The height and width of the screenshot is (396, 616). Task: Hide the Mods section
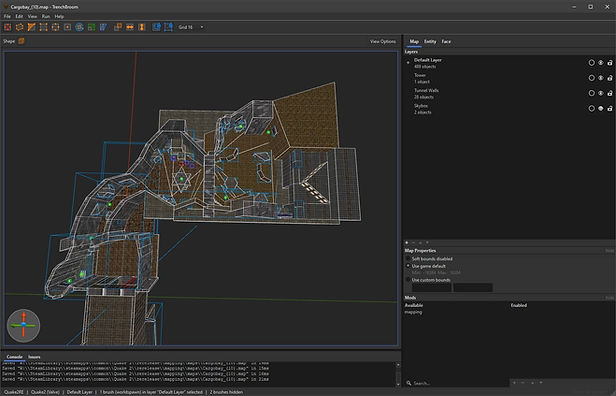[x=609, y=298]
